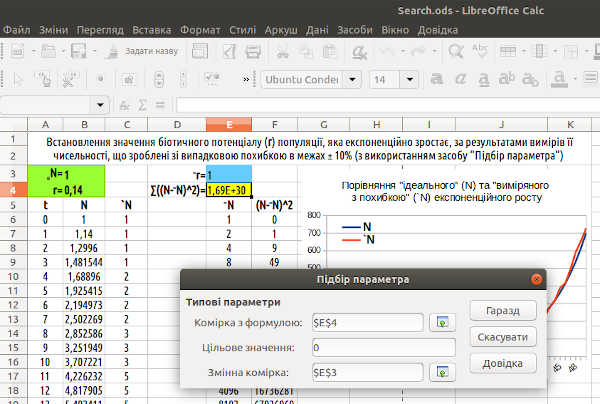Click Скасувати to cancel goal seek
The width and height of the screenshot is (600, 404).
point(503,337)
